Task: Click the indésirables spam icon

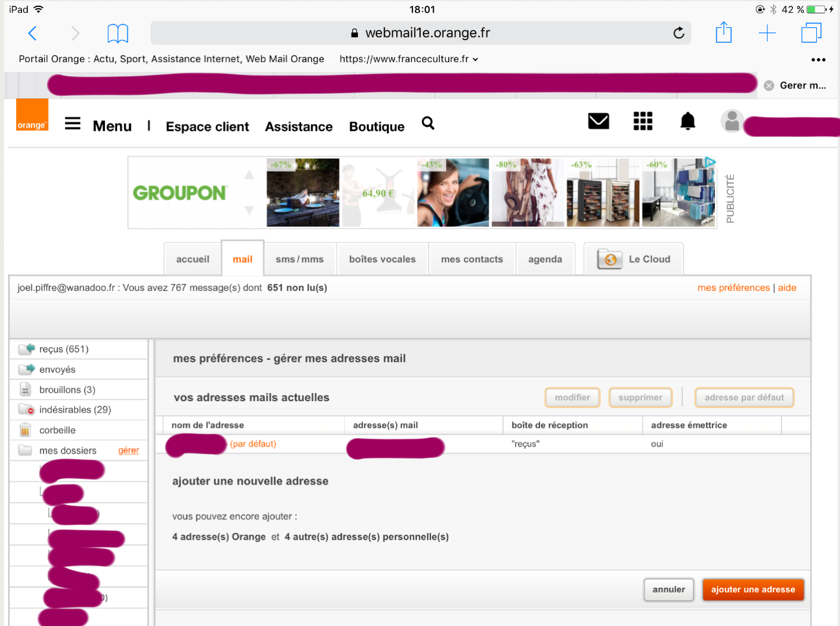Action: 27,410
